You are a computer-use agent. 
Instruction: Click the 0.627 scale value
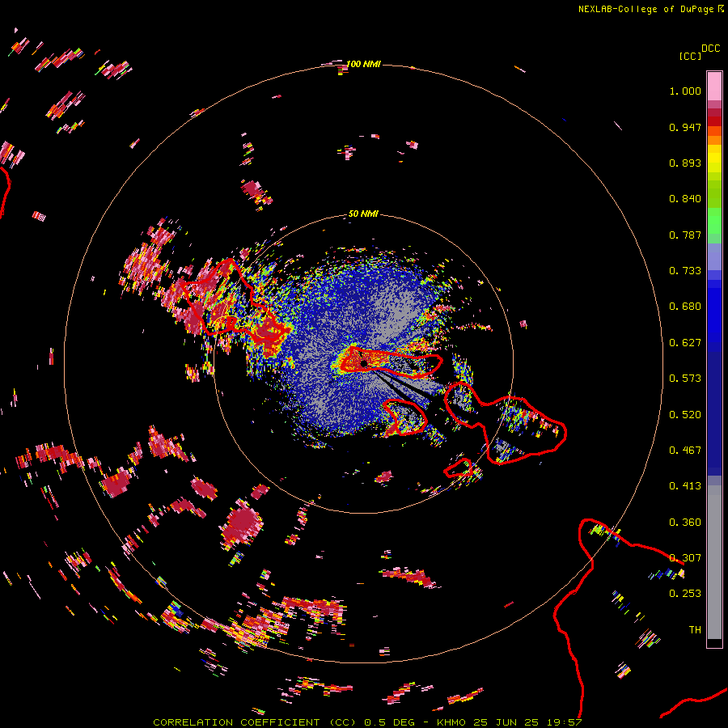685,343
